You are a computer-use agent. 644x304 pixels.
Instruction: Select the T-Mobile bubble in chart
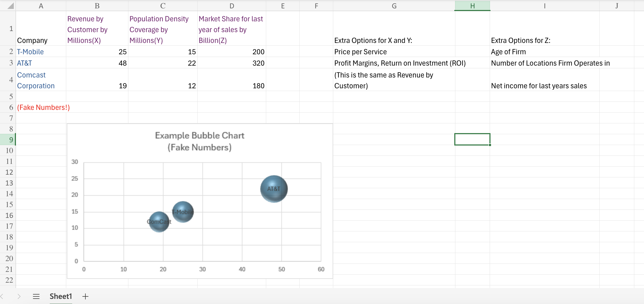coord(183,212)
